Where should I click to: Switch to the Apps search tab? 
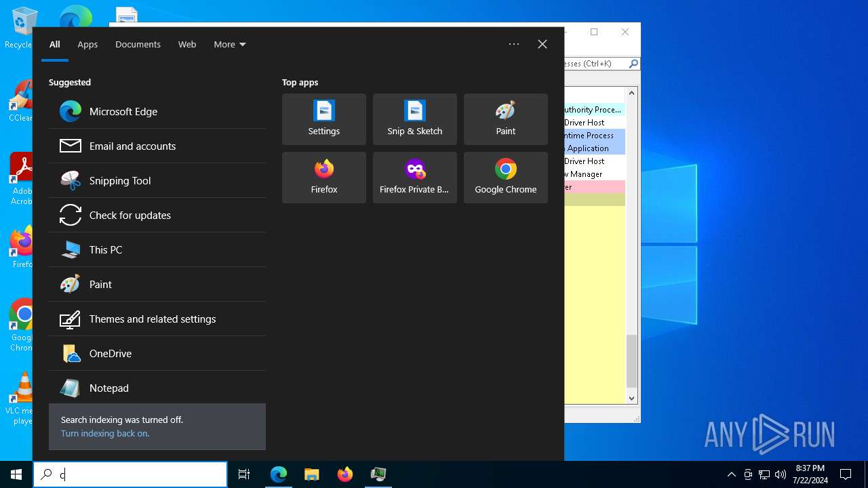87,45
